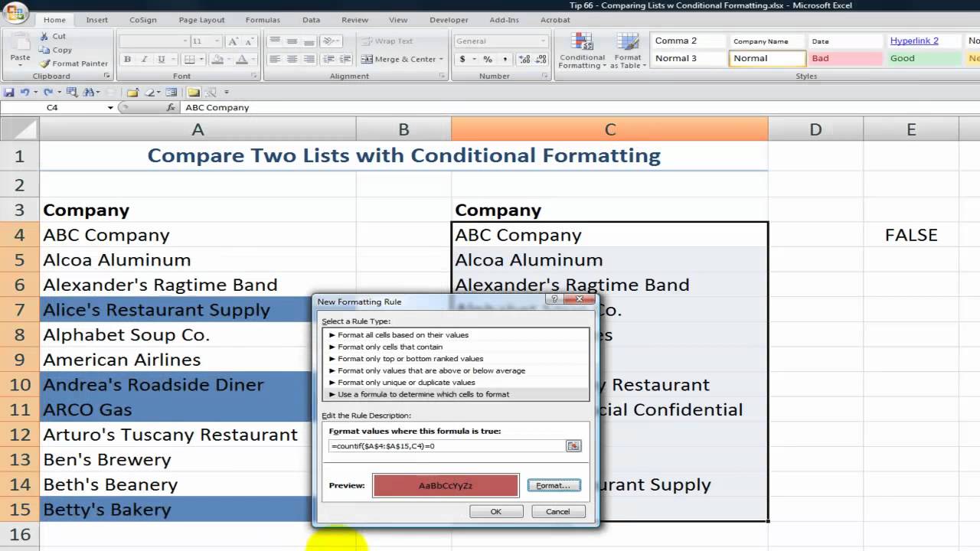The height and width of the screenshot is (551, 980).
Task: Select 'Format only unique or duplicate values' rule
Action: click(456, 382)
